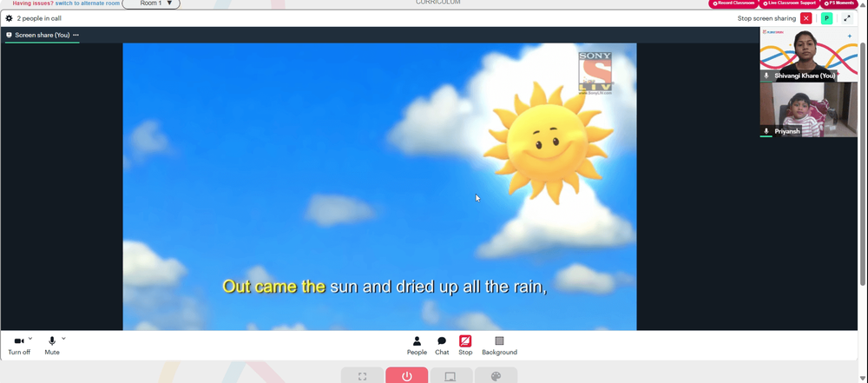868x383 pixels.
Task: Select Priyansh video thumbnail
Action: pos(808,109)
